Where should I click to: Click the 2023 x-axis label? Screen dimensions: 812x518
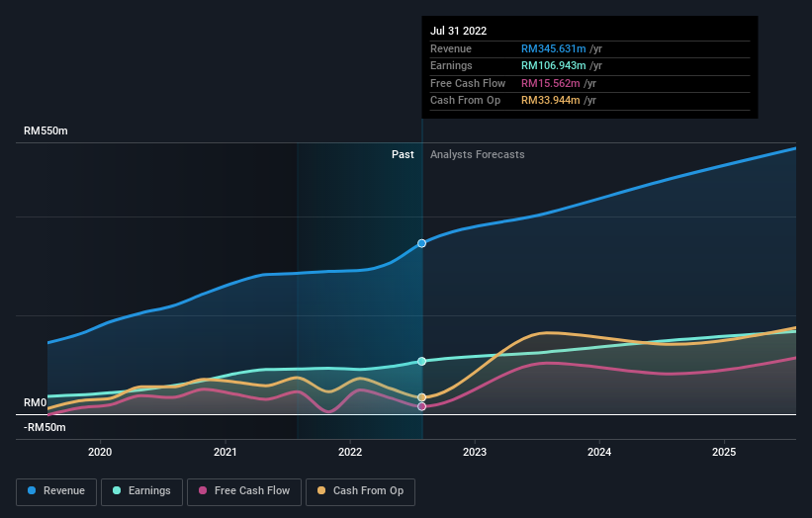point(475,453)
